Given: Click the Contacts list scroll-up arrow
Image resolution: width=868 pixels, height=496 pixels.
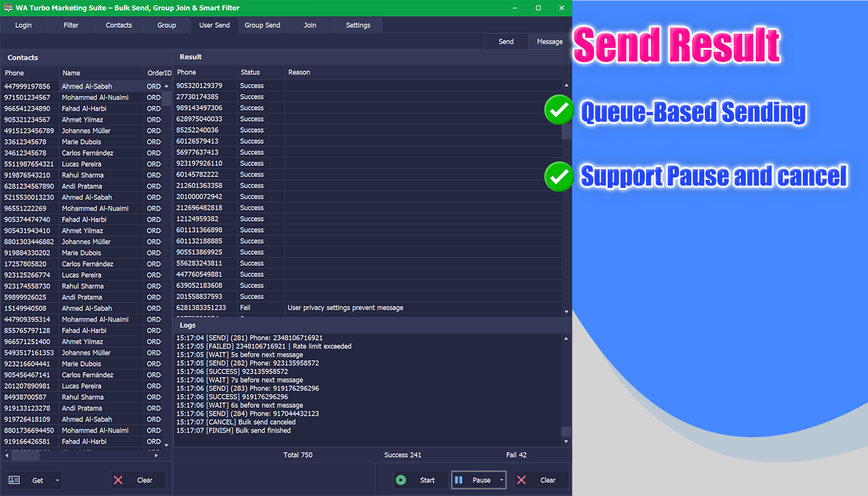Looking at the screenshot, I should (x=166, y=85).
